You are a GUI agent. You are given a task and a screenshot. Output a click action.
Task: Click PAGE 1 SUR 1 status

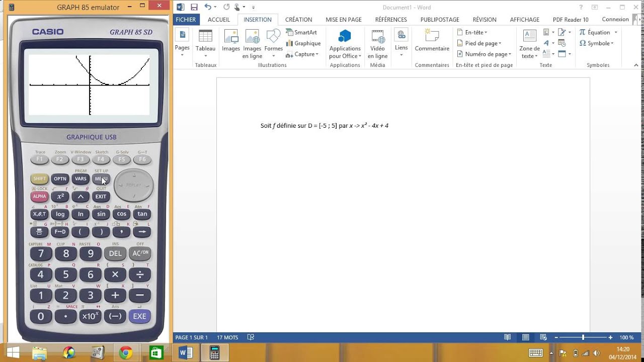191,337
